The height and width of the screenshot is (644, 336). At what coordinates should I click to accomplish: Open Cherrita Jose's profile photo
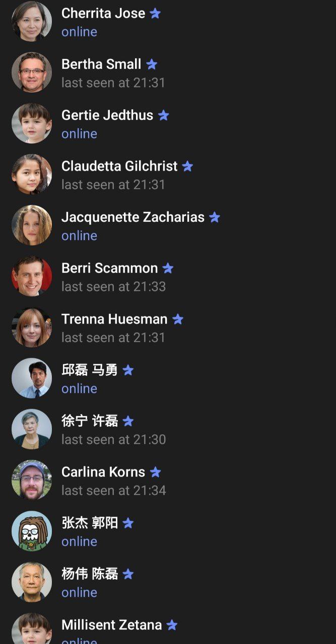tap(32, 22)
